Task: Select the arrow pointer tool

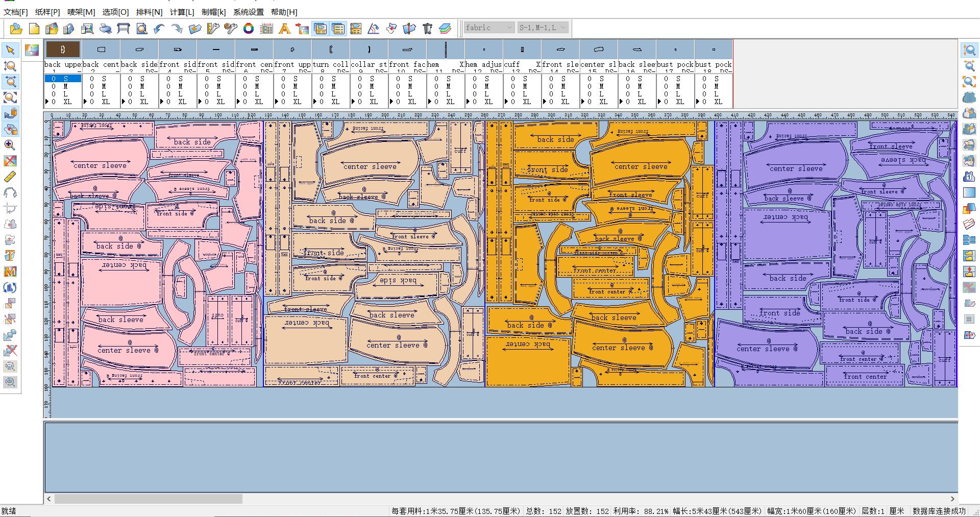Action: pyautogui.click(x=10, y=50)
